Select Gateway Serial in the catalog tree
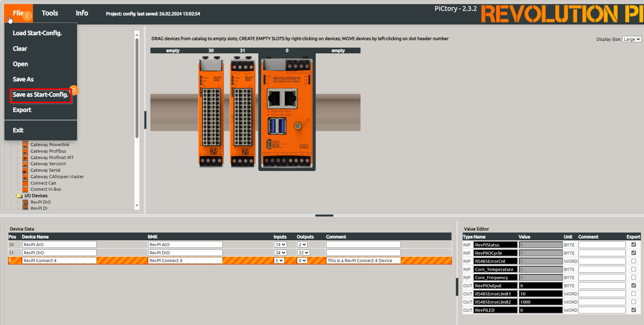 coord(45,170)
